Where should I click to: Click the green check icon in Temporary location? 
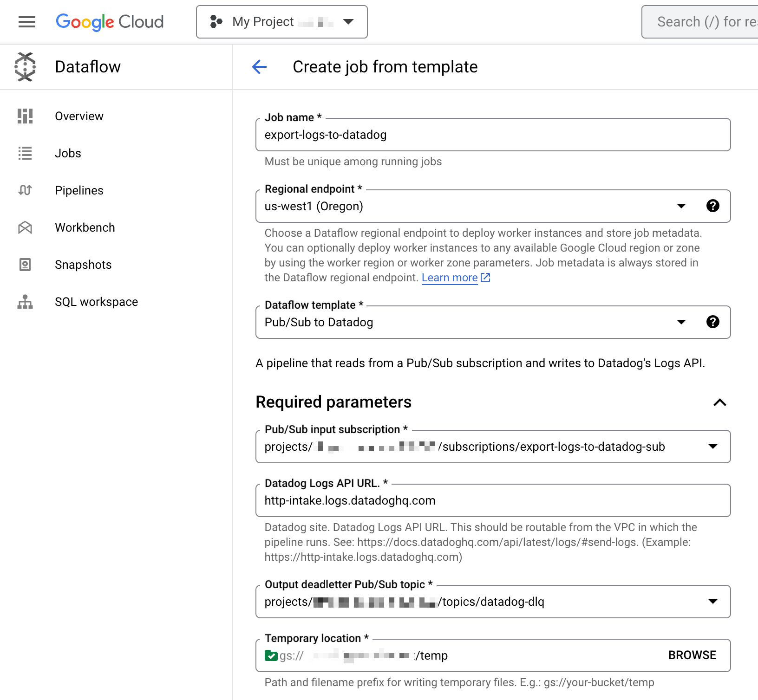[271, 655]
